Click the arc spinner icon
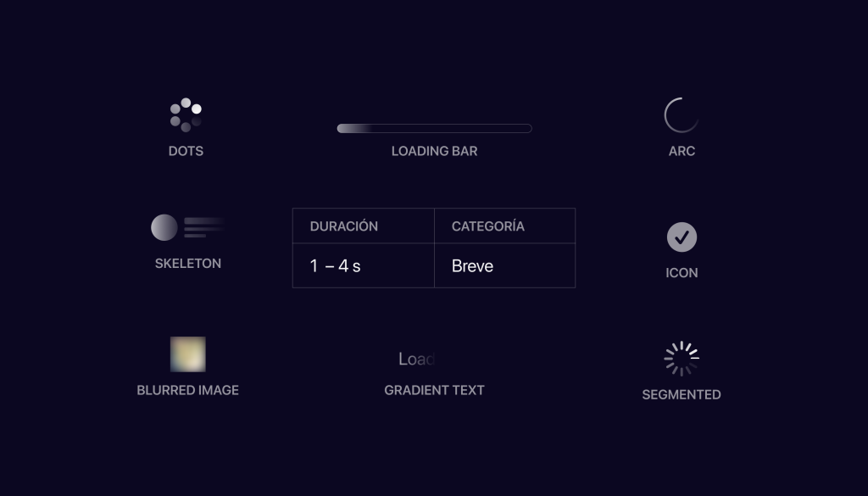This screenshot has height=496, width=868. coord(682,115)
